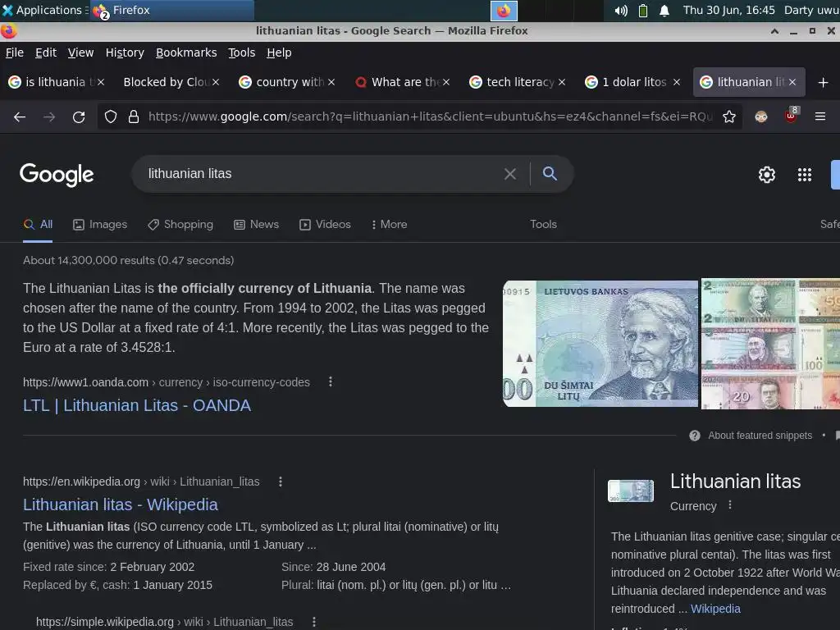Open the View menu
This screenshot has width=840, height=630.
click(x=80, y=52)
